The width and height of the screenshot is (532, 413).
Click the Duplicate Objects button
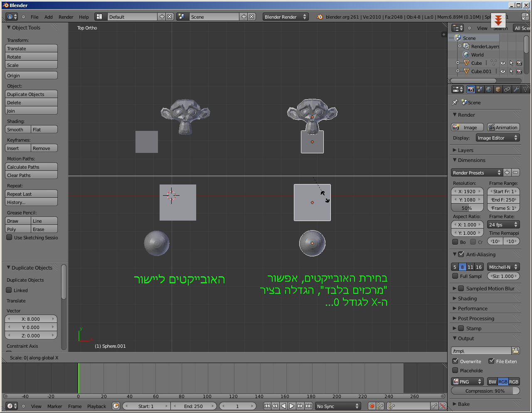[x=32, y=94]
